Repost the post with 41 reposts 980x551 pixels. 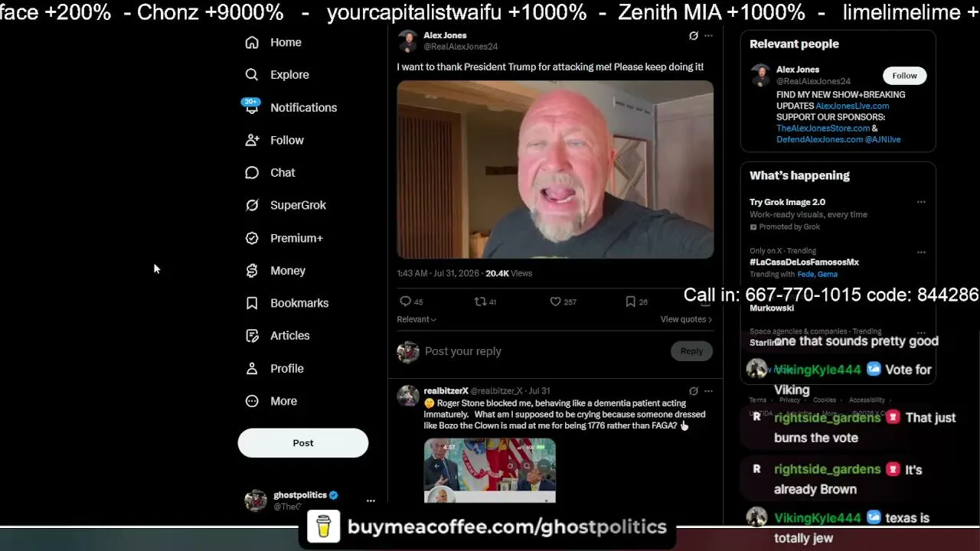[x=485, y=302]
